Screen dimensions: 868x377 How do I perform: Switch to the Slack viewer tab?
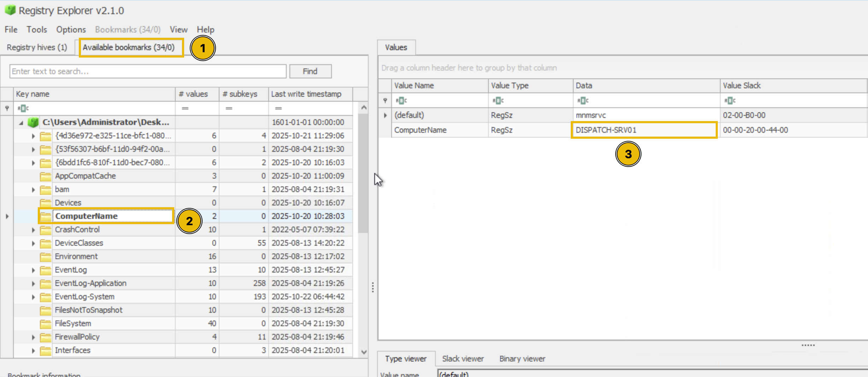tap(463, 359)
